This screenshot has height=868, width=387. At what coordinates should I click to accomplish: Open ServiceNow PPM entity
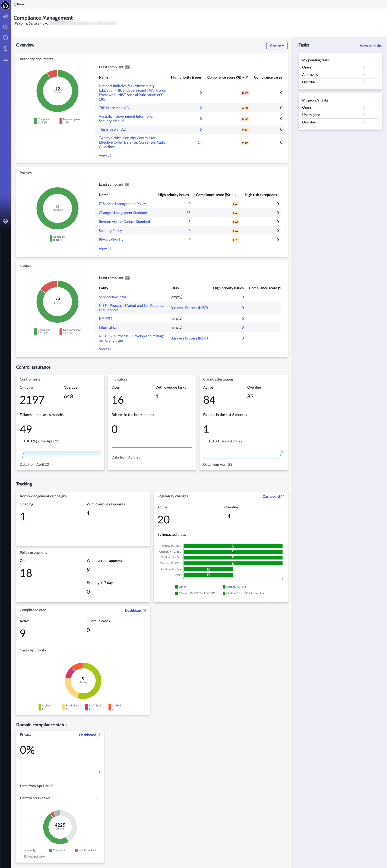click(112, 297)
